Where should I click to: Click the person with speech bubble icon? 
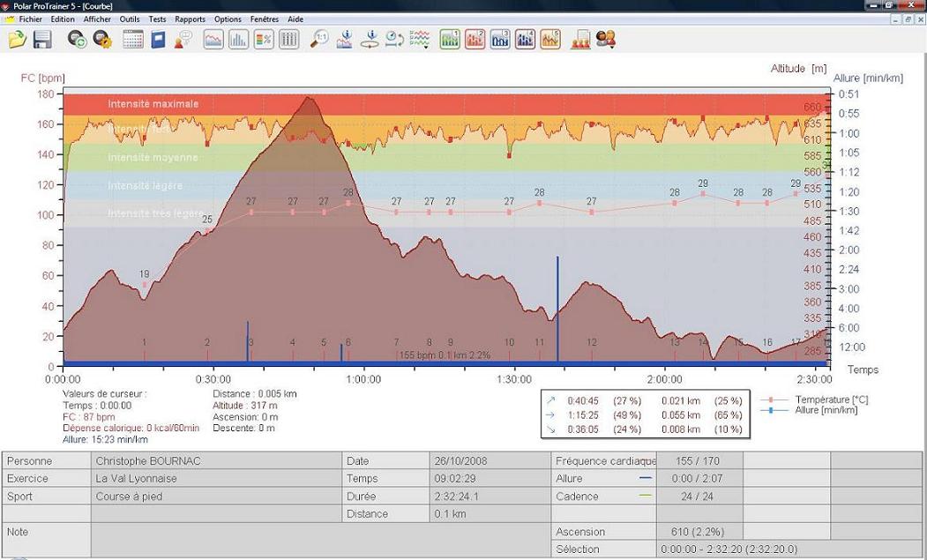click(x=183, y=40)
